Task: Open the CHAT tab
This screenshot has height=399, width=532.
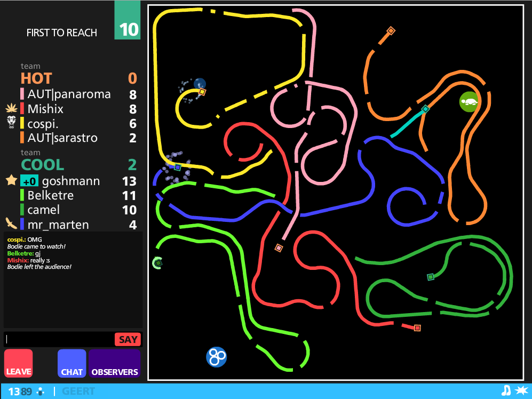Action: [72, 363]
